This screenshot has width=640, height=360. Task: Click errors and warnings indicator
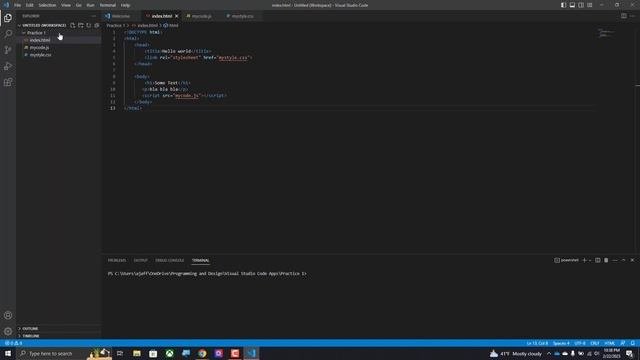tap(13, 343)
